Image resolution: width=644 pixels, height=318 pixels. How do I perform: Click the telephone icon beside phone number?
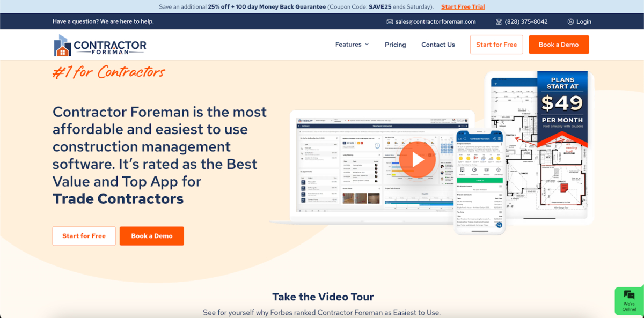click(499, 21)
